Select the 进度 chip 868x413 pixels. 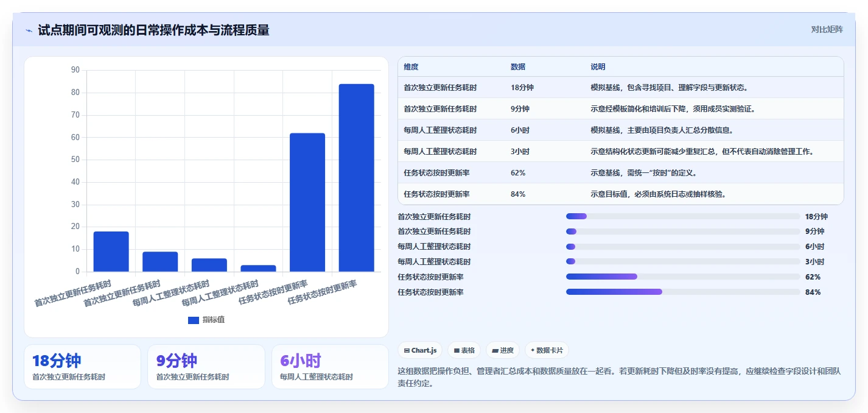coord(503,350)
